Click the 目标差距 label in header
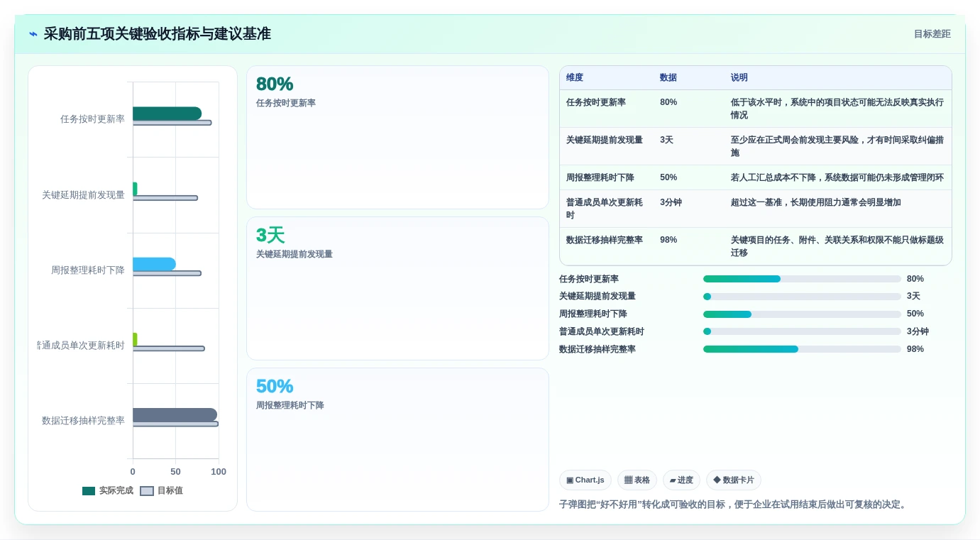 pos(932,34)
